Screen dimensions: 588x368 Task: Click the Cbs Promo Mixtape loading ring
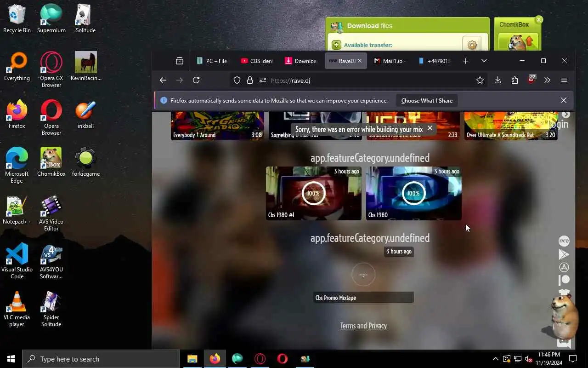(x=363, y=275)
